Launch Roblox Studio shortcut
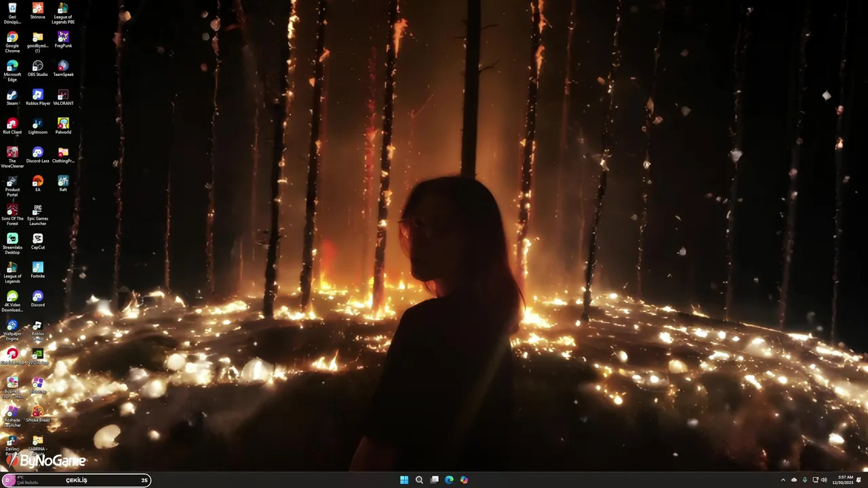 (38, 330)
